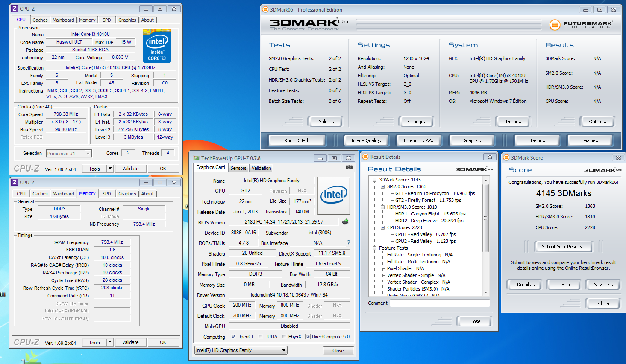626x364 pixels.
Task: Select the HDR1 - Canyon Flight result row
Action: click(x=430, y=214)
